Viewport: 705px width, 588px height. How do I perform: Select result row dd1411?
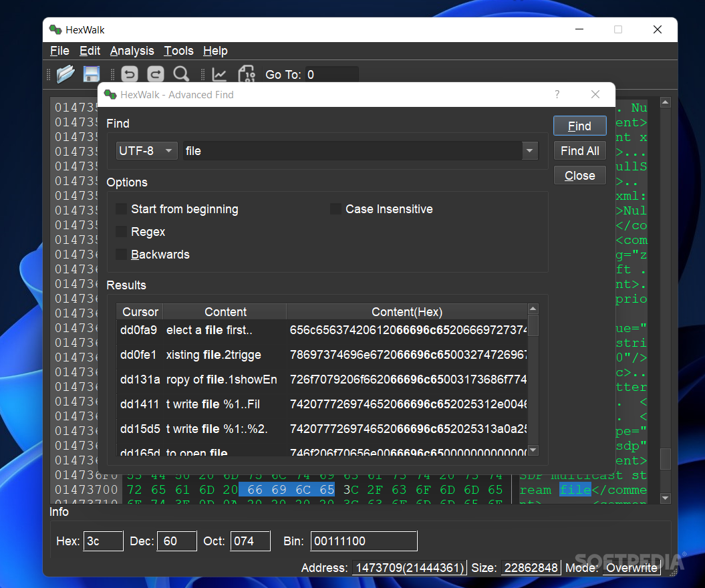point(322,404)
